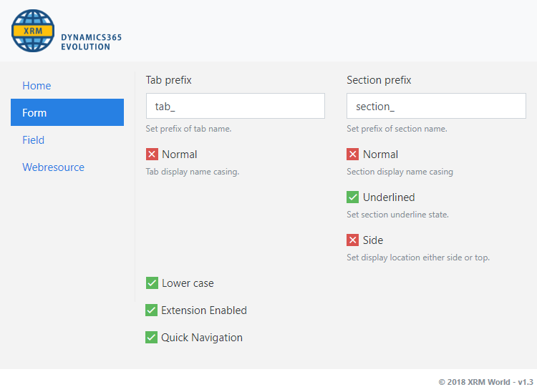Click the 2018 XRM World footer text

point(485,382)
